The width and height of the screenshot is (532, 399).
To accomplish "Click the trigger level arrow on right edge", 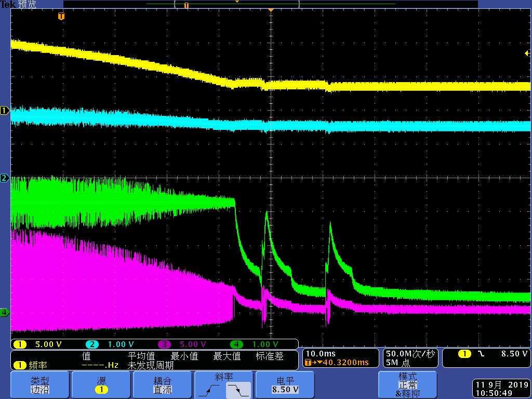I will point(527,54).
